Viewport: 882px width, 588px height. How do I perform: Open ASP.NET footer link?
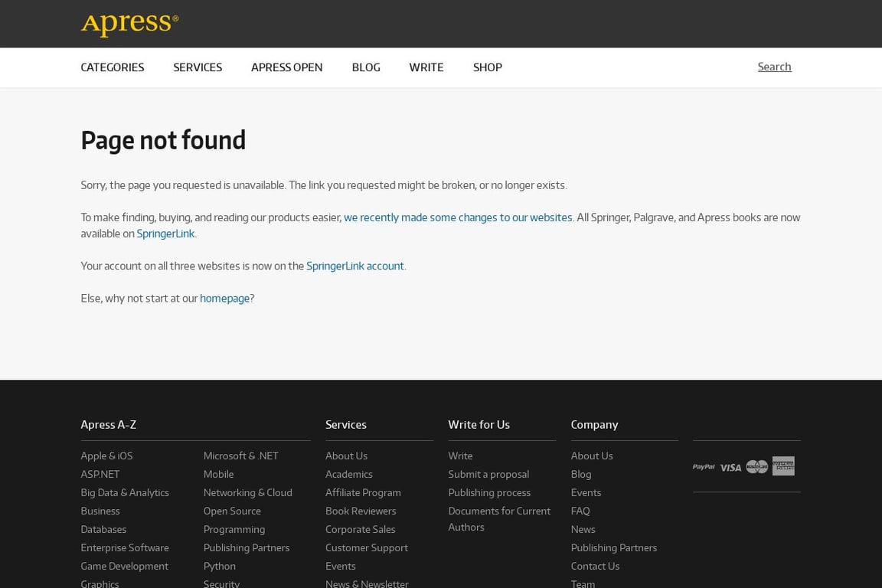coord(100,475)
